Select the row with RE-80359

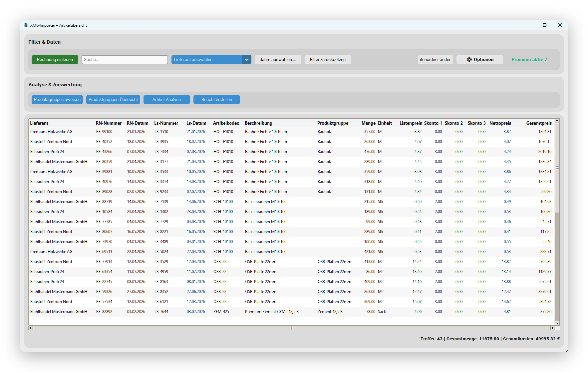click(291, 162)
